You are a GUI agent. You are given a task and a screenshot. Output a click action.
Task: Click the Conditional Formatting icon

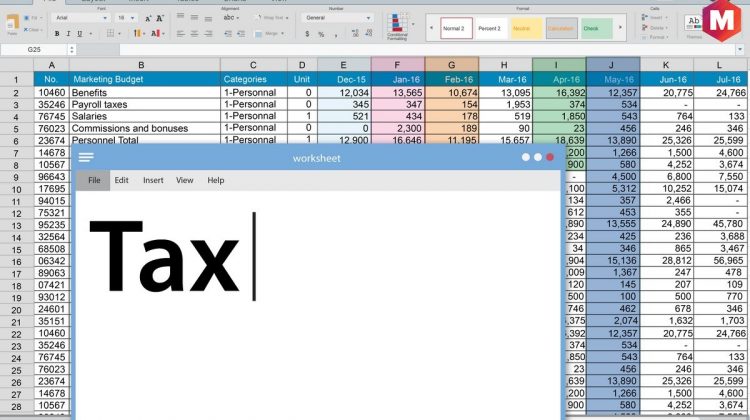399,25
